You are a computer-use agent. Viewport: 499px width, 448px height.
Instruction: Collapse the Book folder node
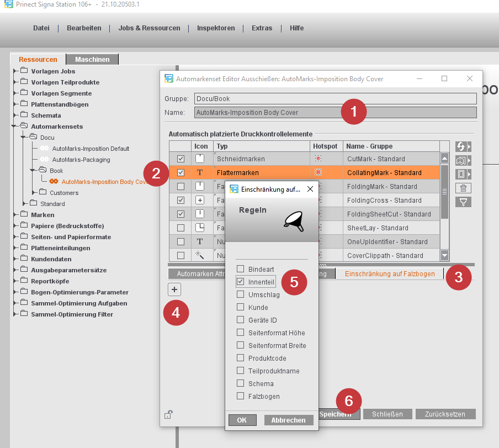tap(33, 170)
